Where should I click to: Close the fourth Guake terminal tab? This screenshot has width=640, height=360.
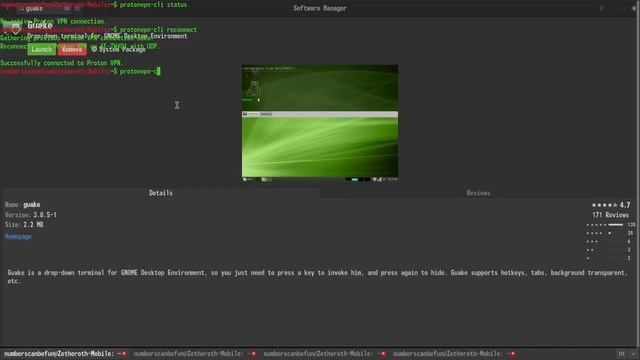click(513, 354)
